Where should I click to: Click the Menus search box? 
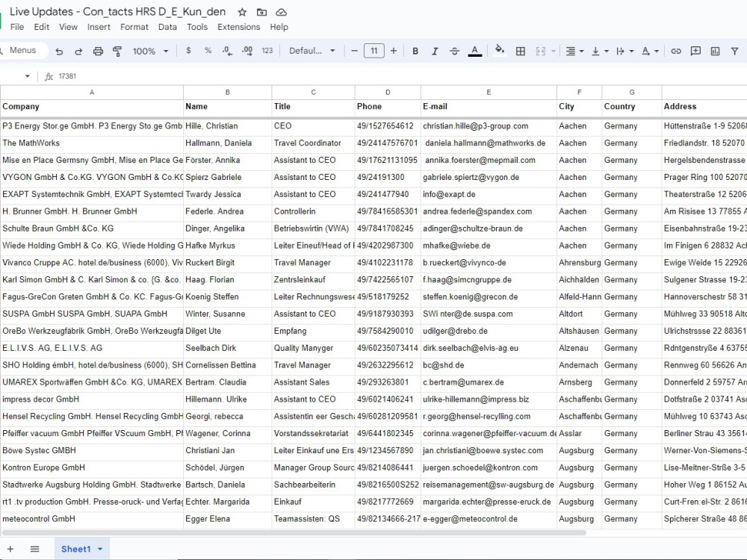23,51
